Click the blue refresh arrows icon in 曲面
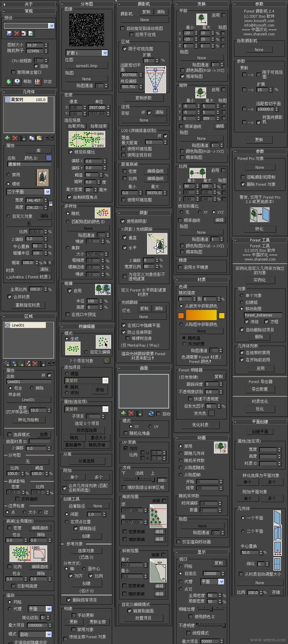 (x=151, y=413)
